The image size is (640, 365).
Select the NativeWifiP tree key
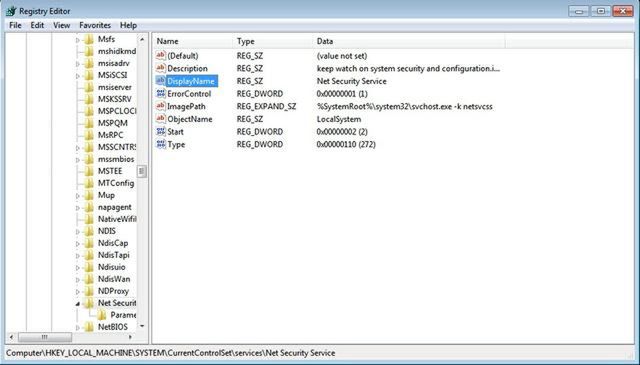coord(117,219)
